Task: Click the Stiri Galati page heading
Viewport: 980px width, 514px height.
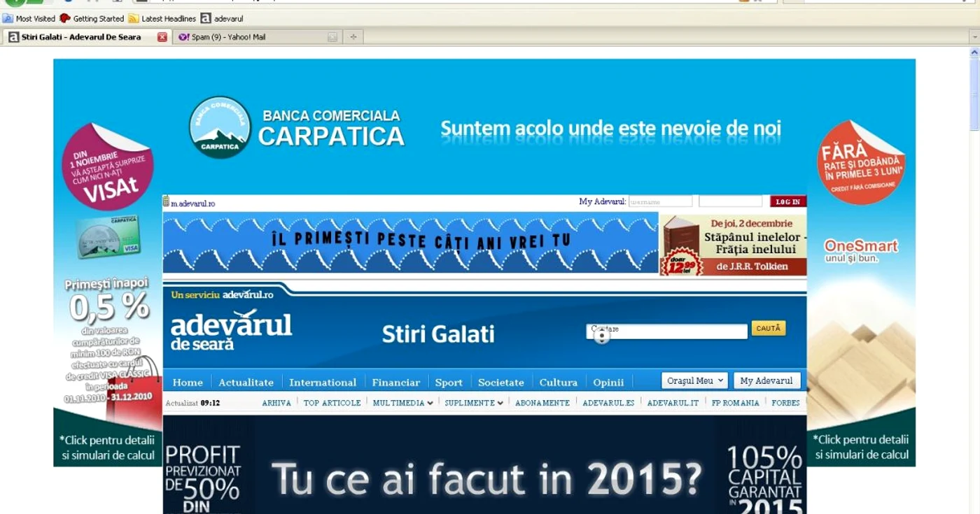Action: point(438,334)
